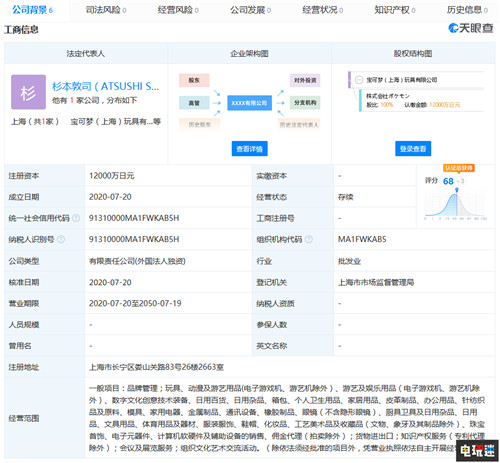This screenshot has height=463, width=500.
Task: Click the 高管 box in structure diagram
Action: (194, 103)
